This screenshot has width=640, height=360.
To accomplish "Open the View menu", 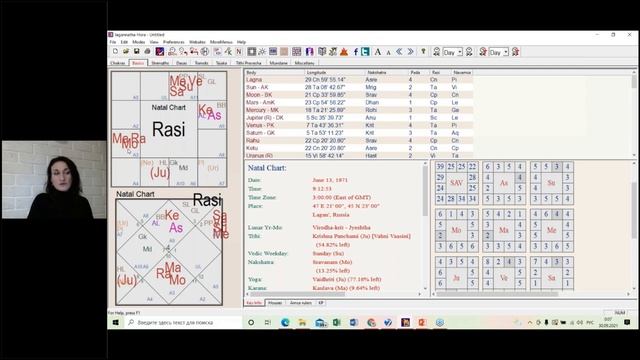I will click(154, 42).
